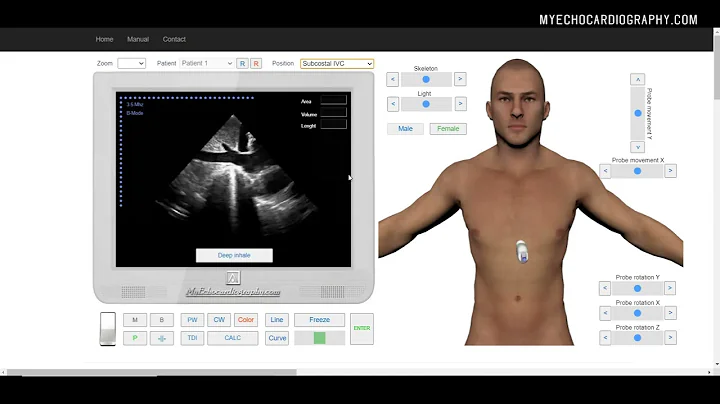Image resolution: width=720 pixels, height=404 pixels.
Task: Open the Manual page
Action: click(x=138, y=39)
